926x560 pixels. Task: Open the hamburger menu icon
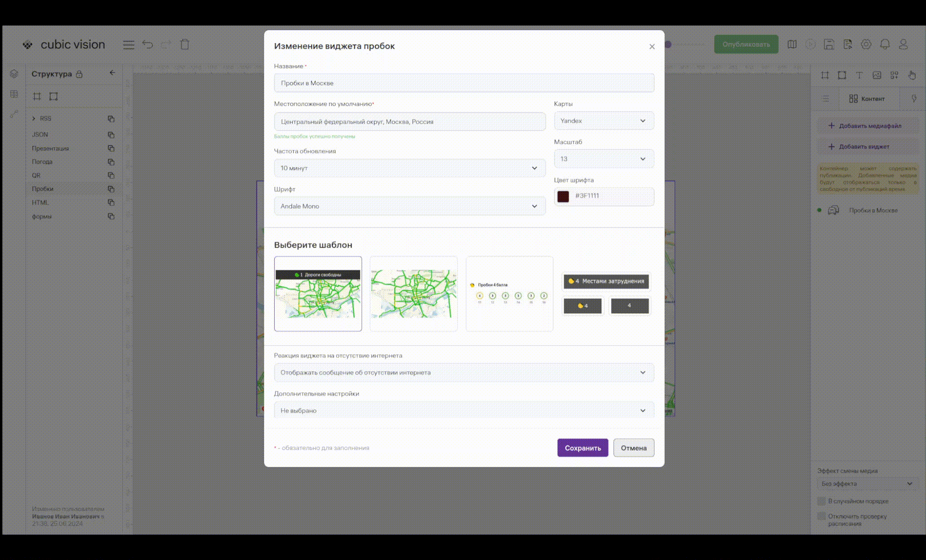(x=129, y=44)
